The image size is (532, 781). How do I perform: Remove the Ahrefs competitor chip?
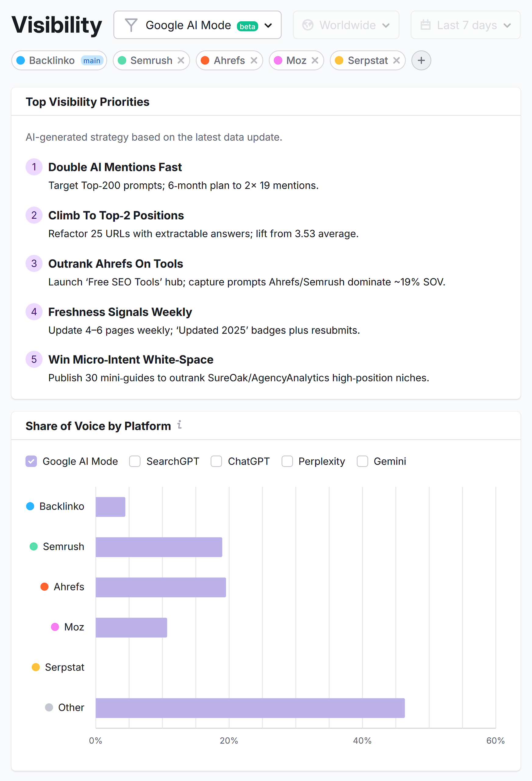click(254, 60)
